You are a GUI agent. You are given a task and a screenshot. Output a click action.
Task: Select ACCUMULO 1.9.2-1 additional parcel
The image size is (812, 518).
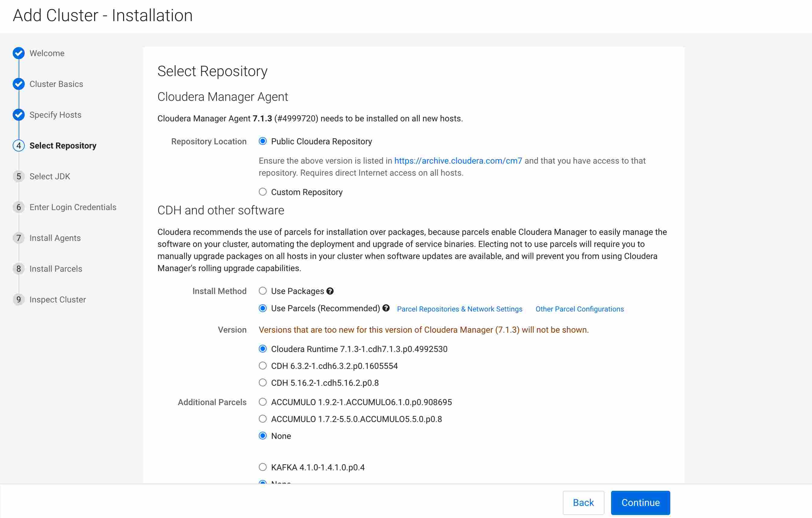click(x=262, y=402)
